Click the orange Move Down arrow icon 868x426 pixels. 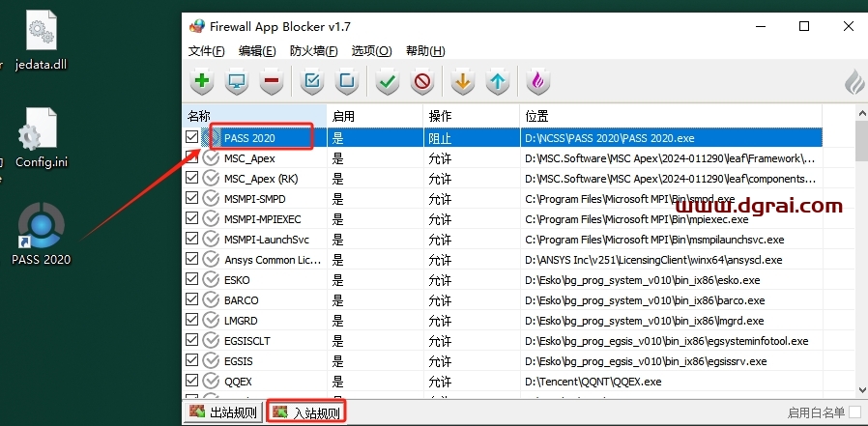(463, 82)
